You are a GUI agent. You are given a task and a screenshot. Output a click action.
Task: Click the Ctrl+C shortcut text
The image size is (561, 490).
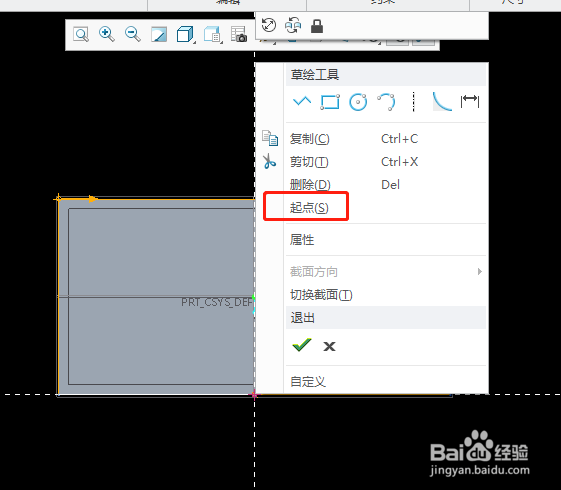(x=399, y=139)
